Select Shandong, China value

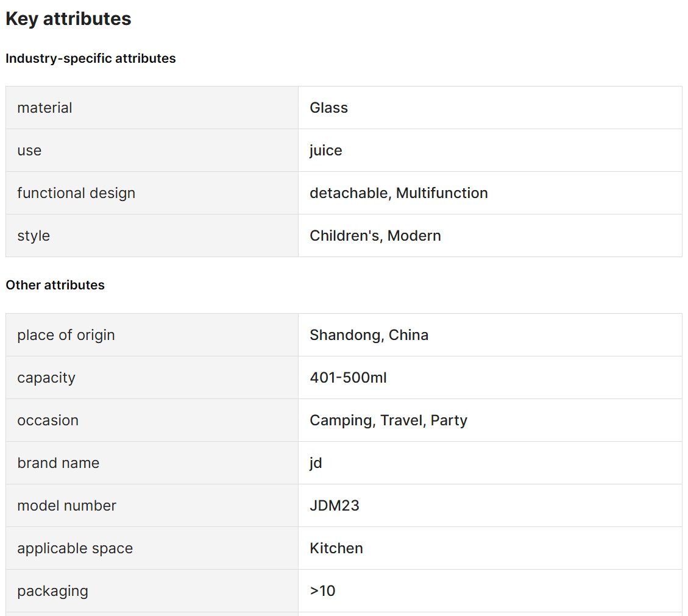point(369,335)
